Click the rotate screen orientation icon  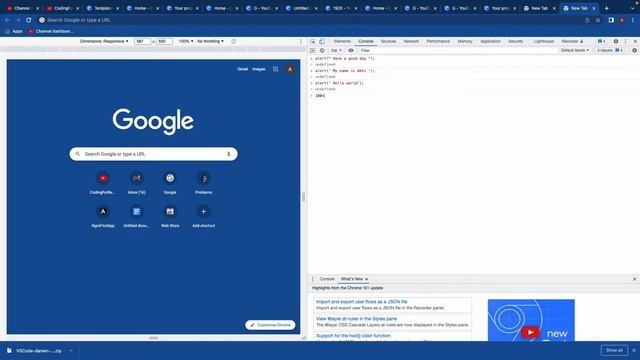(x=233, y=41)
